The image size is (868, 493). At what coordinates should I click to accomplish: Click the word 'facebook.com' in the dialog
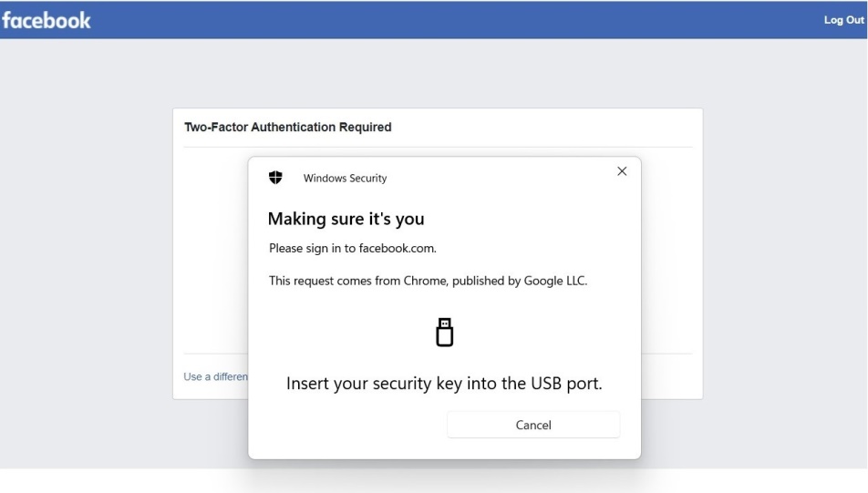pyautogui.click(x=398, y=249)
